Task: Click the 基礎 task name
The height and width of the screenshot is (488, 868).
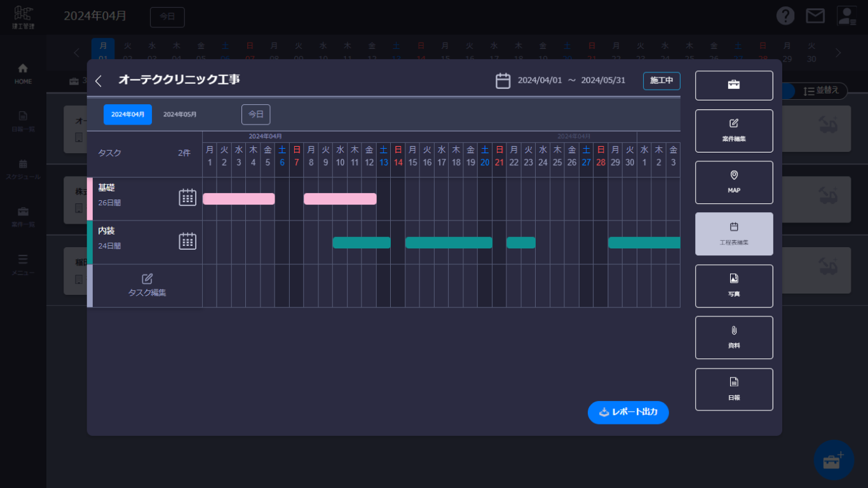Action: click(x=106, y=188)
